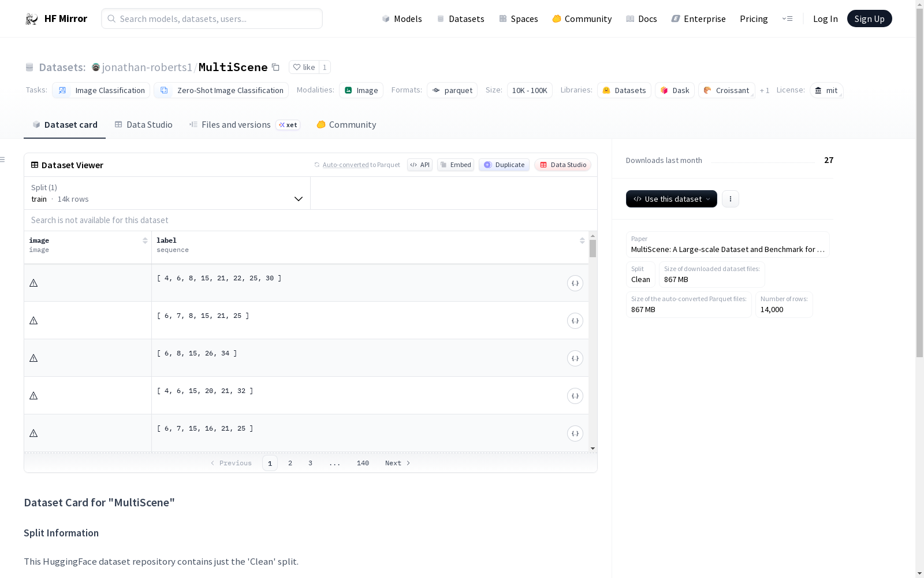Expand the JSON view for row 4, 6, 8, 15, 21, 22, 25, 30
Screen dimensions: 924x578
click(575, 283)
